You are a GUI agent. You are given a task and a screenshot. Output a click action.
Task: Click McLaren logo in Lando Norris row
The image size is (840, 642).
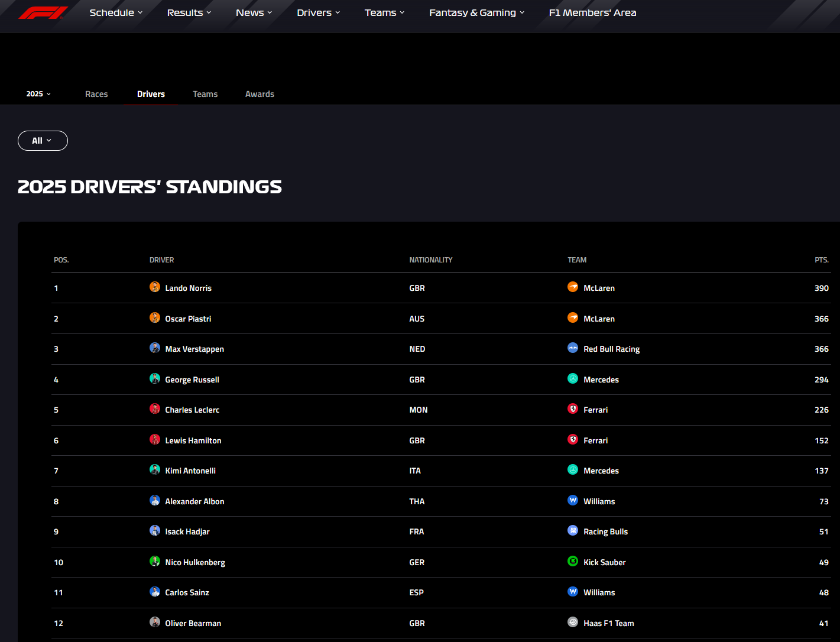pos(573,287)
